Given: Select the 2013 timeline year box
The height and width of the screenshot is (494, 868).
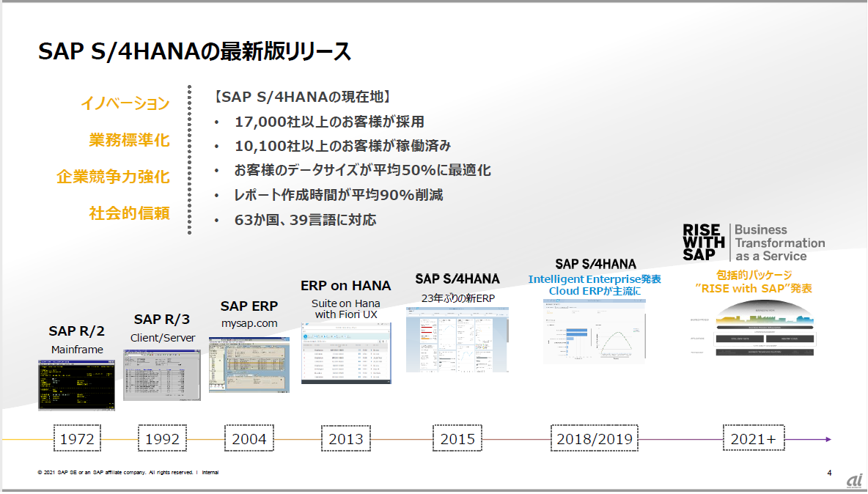Looking at the screenshot, I should click(x=346, y=439).
